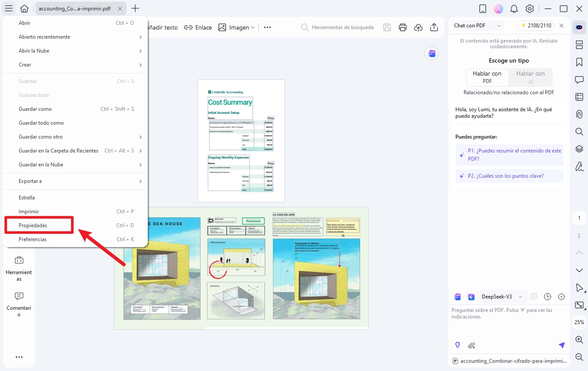This screenshot has width=588, height=371.
Task: Open the DeepSeek-V3 model dropdown
Action: click(x=502, y=297)
